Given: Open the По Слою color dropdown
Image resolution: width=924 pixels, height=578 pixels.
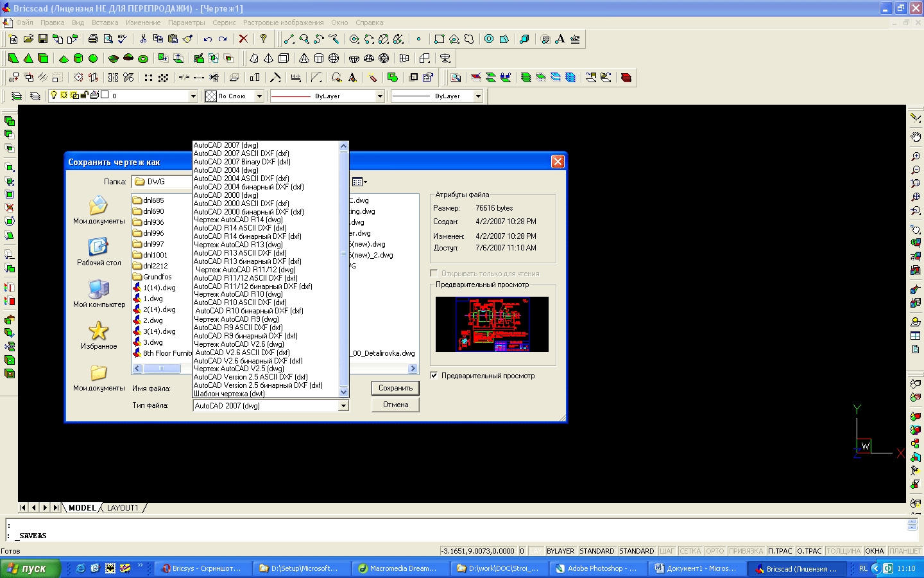Looking at the screenshot, I should point(260,96).
